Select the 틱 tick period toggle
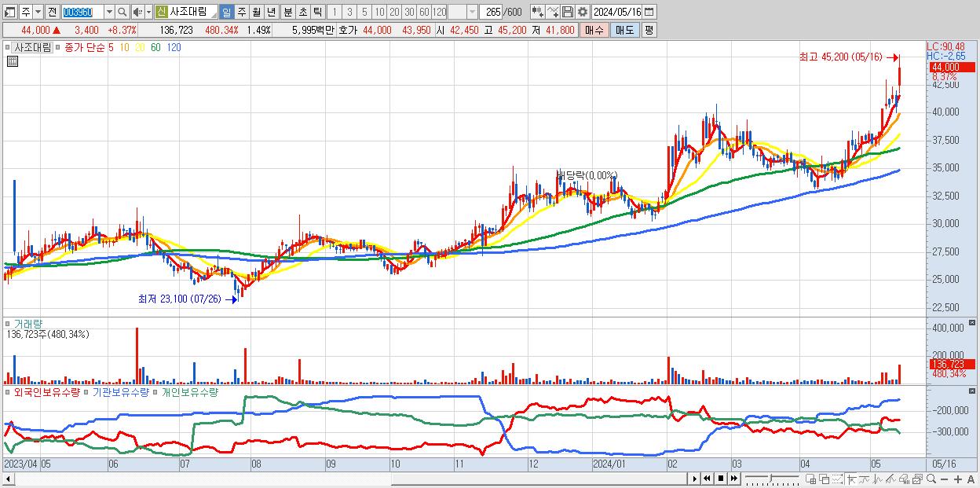This screenshot has height=488, width=980. pyautogui.click(x=316, y=12)
